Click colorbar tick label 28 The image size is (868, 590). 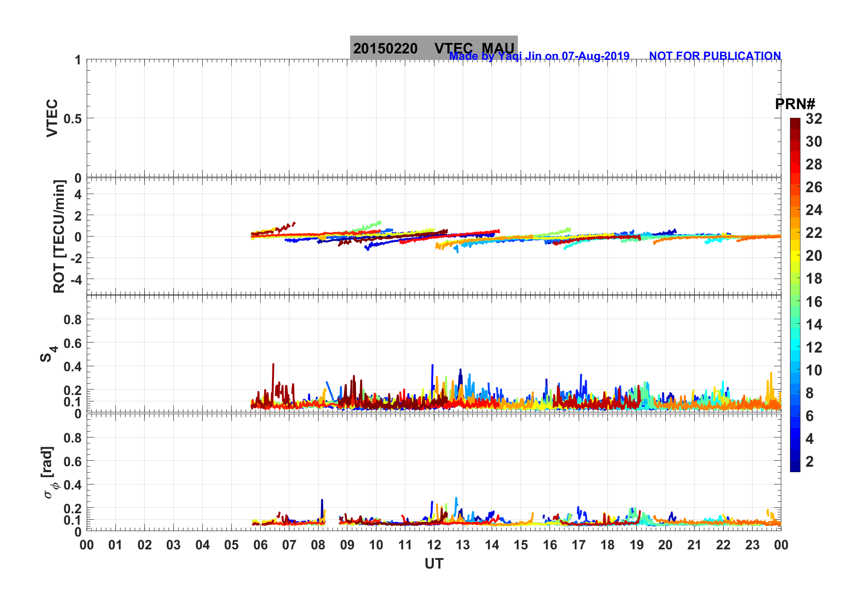pos(814,164)
